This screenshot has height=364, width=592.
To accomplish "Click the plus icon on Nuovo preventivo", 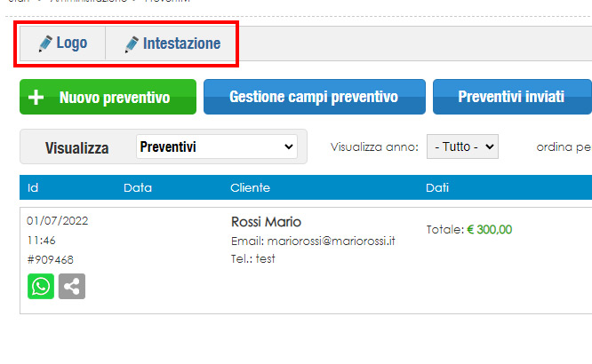I will (x=36, y=98).
